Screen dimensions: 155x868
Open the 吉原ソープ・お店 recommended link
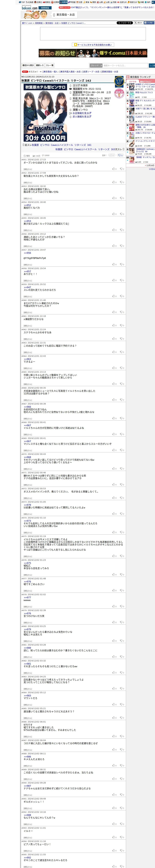pos(91,72)
